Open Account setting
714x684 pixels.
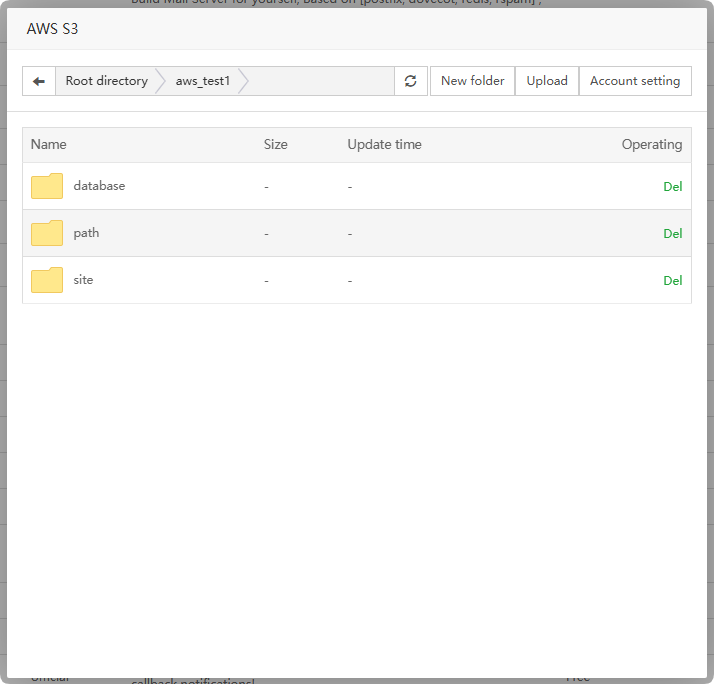click(x=635, y=81)
